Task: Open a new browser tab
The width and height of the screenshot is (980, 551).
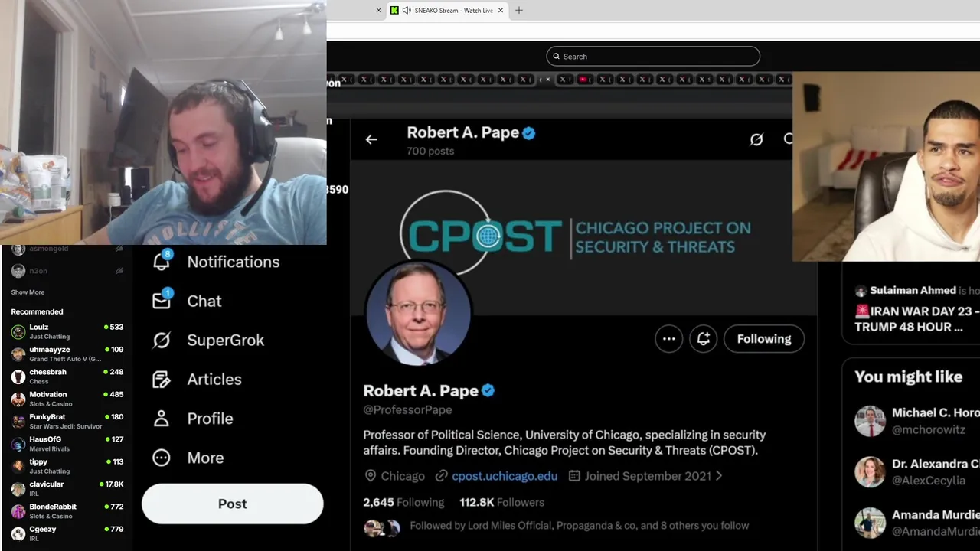Action: pyautogui.click(x=519, y=10)
